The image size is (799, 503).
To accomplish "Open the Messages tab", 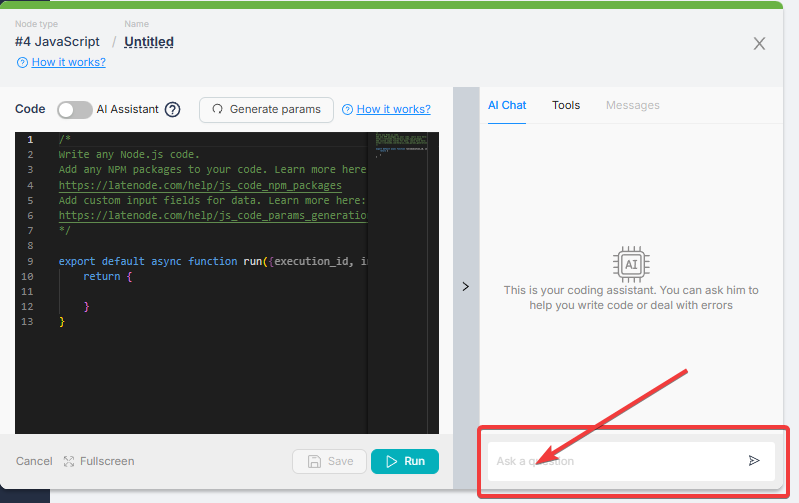I will pyautogui.click(x=632, y=105).
